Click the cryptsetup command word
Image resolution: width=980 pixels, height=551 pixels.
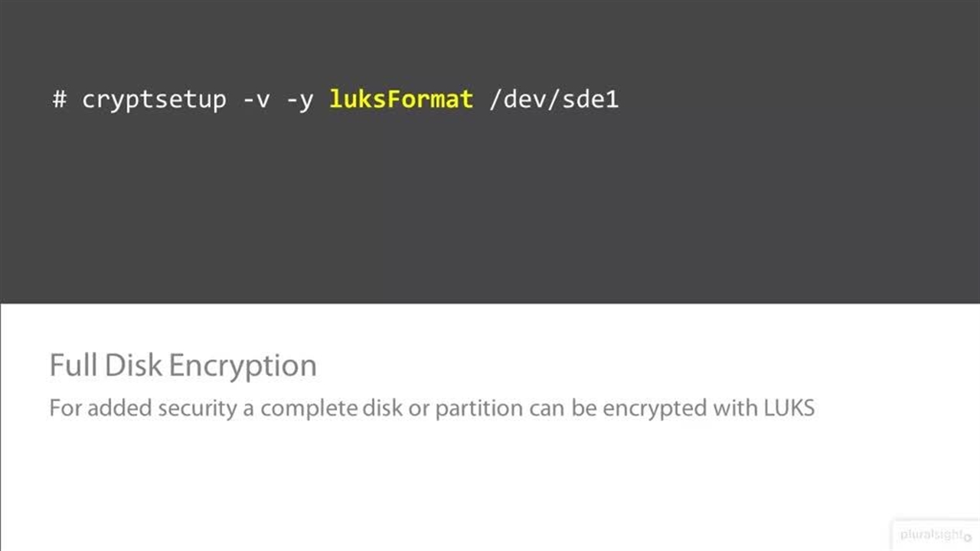(x=154, y=99)
